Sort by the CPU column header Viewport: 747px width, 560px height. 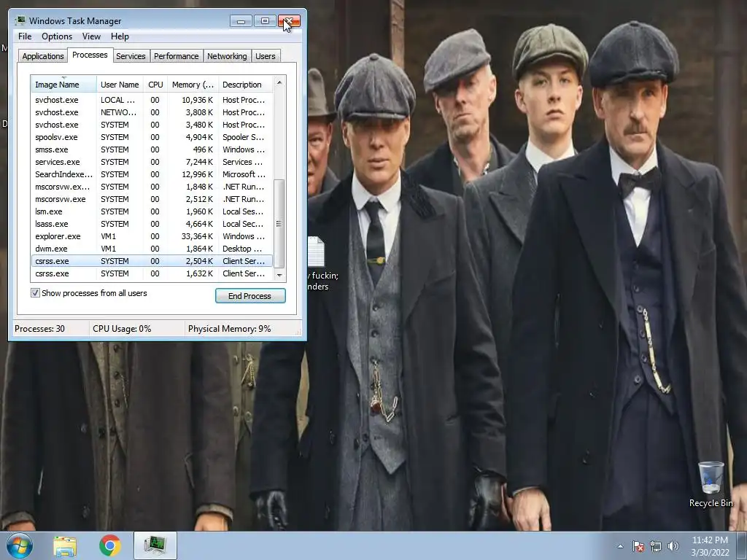[155, 85]
